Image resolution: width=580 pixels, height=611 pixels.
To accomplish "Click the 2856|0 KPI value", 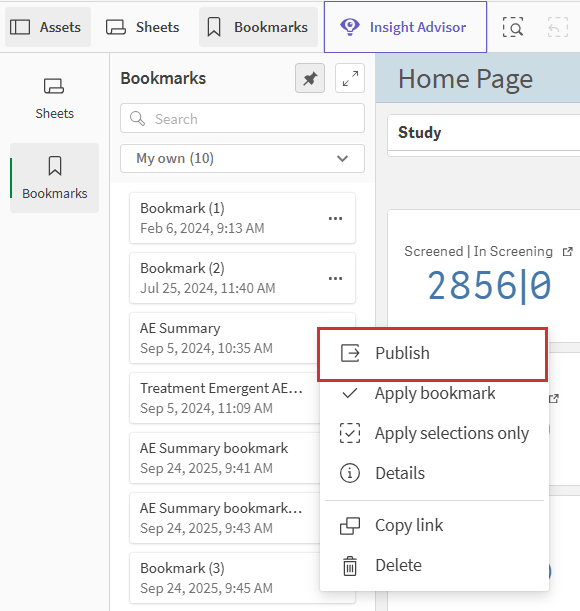I will [490, 286].
